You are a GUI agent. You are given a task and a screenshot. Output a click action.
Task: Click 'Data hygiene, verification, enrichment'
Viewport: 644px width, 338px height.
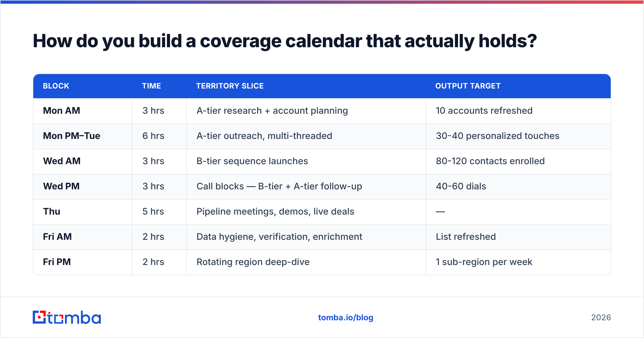point(279,237)
